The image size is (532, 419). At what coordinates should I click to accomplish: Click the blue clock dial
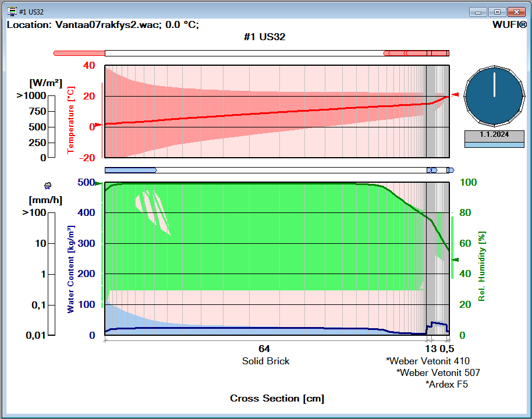click(x=494, y=97)
